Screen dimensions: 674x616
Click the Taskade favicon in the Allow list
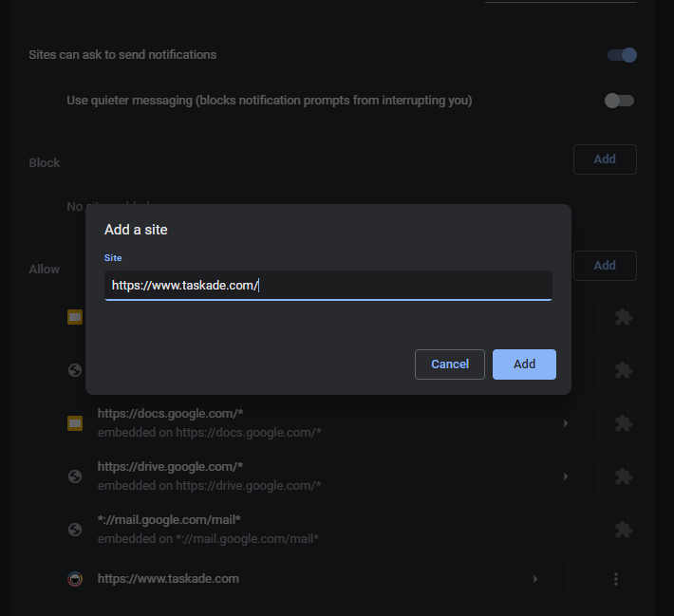click(x=74, y=579)
